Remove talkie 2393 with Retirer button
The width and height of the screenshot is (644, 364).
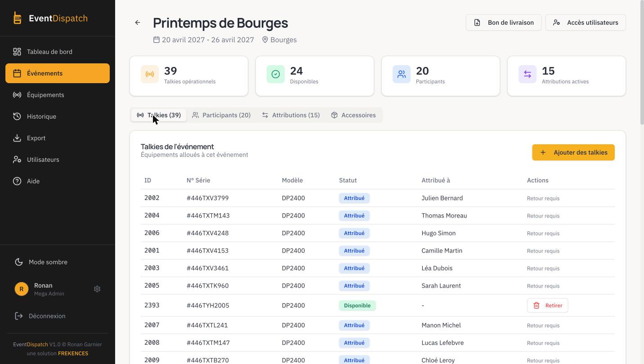pos(548,306)
